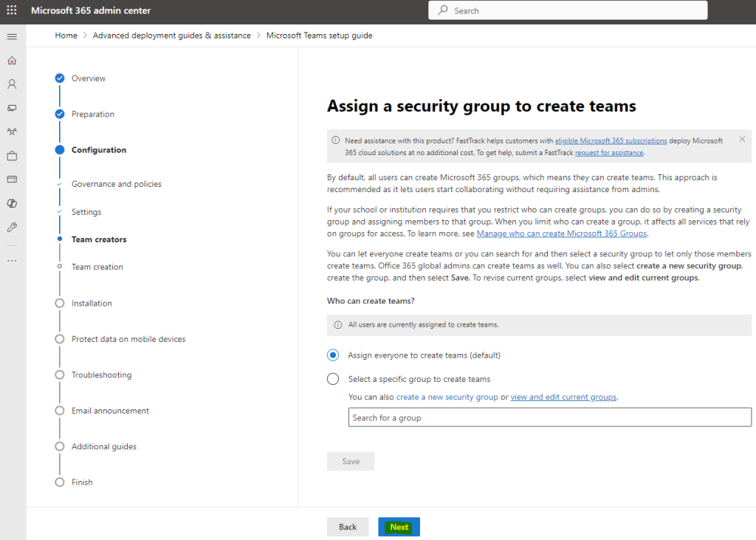This screenshot has height=540, width=756.
Task: Jump to Finish step
Action: (x=82, y=482)
